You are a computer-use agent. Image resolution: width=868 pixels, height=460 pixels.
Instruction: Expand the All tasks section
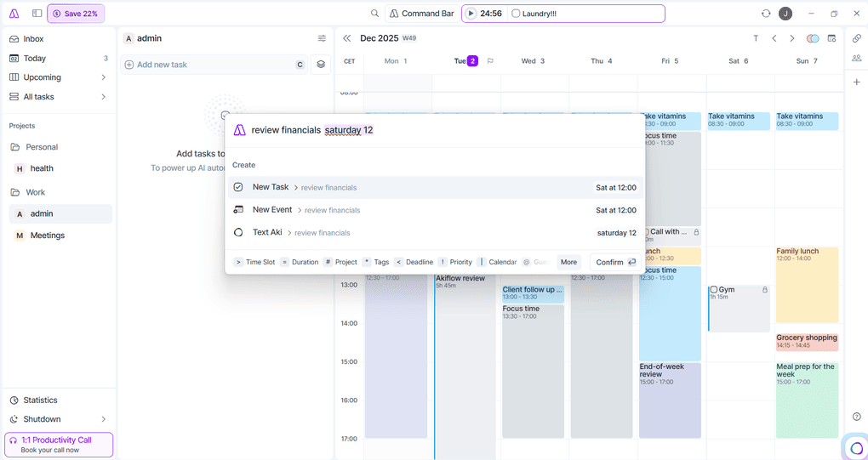tap(104, 97)
